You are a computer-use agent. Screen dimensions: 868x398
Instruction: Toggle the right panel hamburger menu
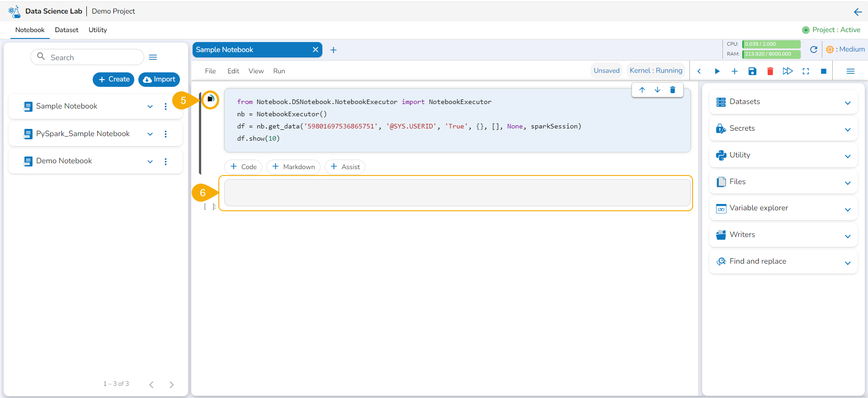pyautogui.click(x=850, y=71)
